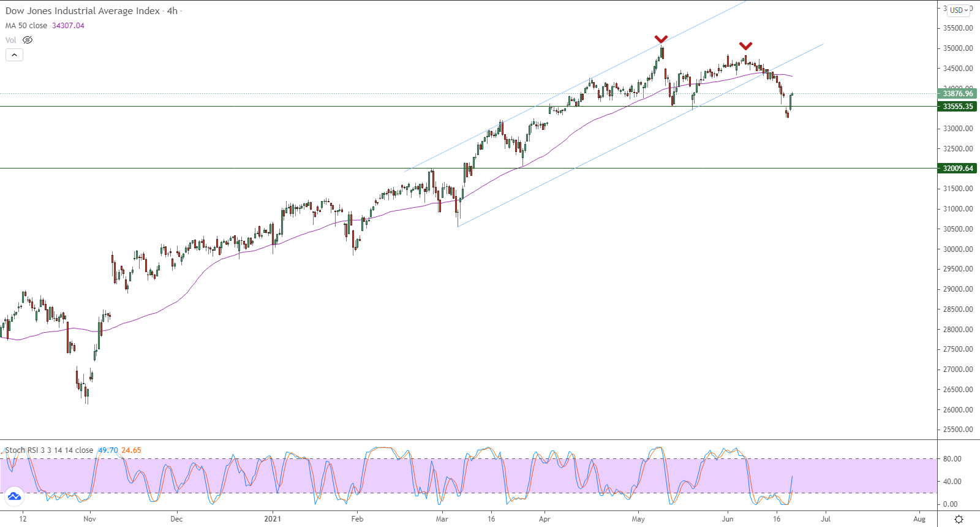The width and height of the screenshot is (980, 527).
Task: Click the Aug label on the time axis
Action: click(919, 519)
